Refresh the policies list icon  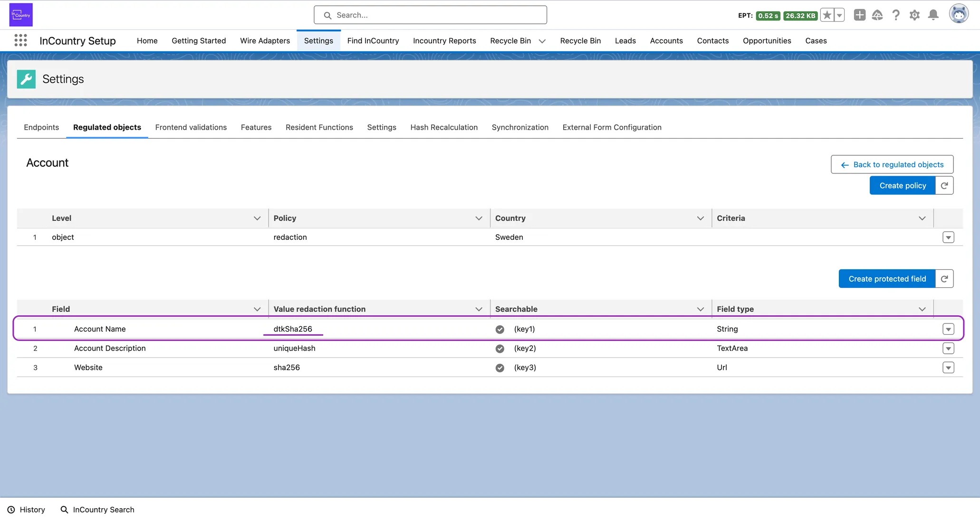pos(944,186)
